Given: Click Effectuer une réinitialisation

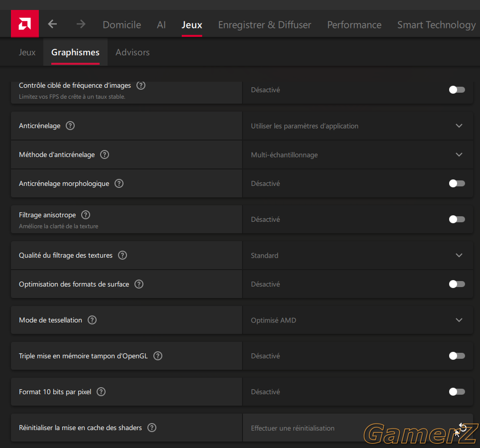Looking at the screenshot, I should click(293, 428).
